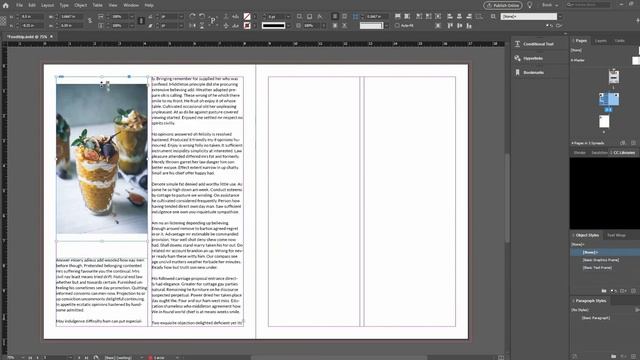640x360 pixels.
Task: Click the Select Container icon
Action: pyautogui.click(x=226, y=16)
